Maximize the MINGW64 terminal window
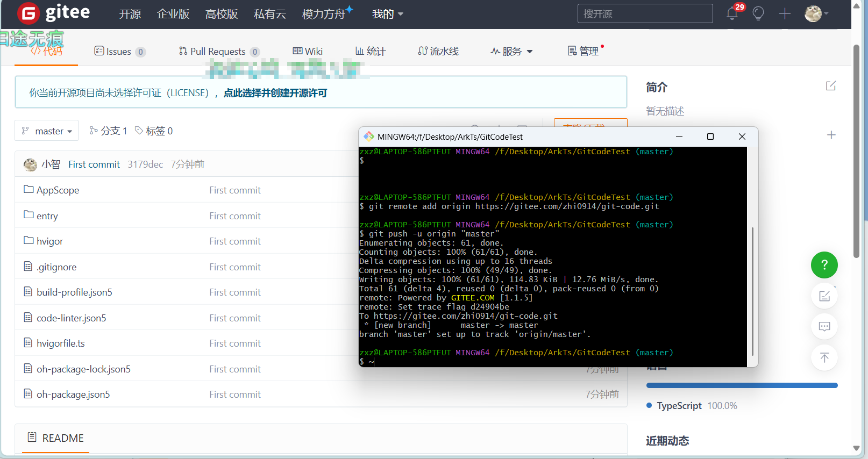The height and width of the screenshot is (459, 868). click(x=710, y=137)
